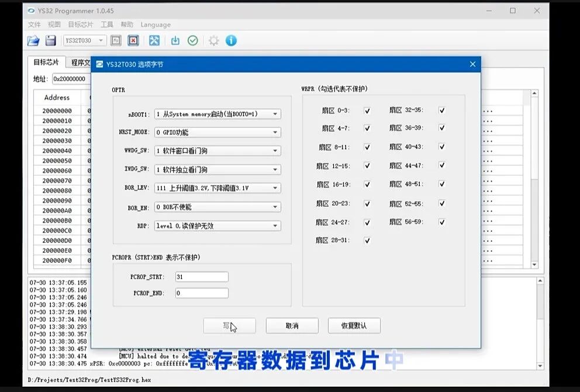Click memory table scrollbar down arrow
Screen dimensions: 580x392
point(534,265)
